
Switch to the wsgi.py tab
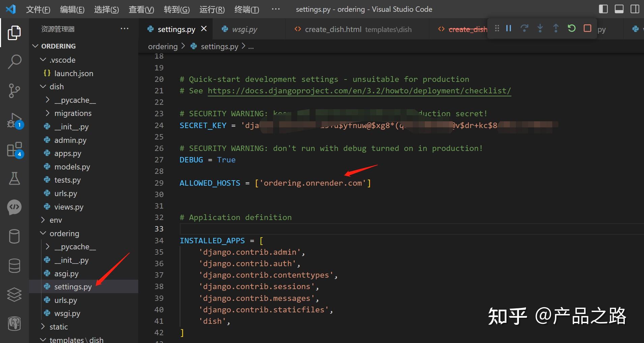244,29
